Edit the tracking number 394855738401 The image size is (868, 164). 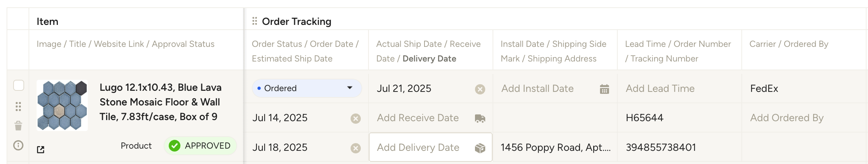[x=661, y=148]
